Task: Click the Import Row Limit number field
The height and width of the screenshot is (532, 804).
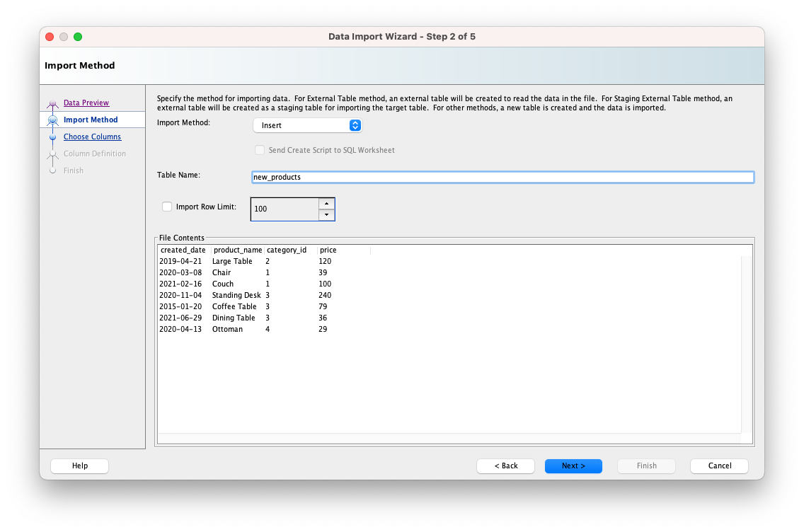Action: point(285,209)
